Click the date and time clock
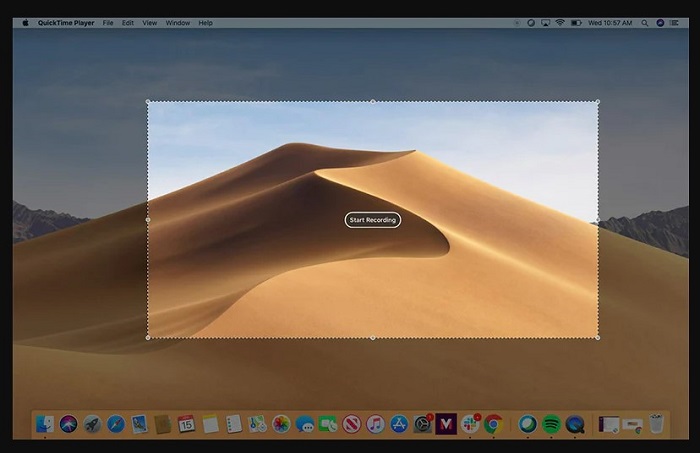 610,23
